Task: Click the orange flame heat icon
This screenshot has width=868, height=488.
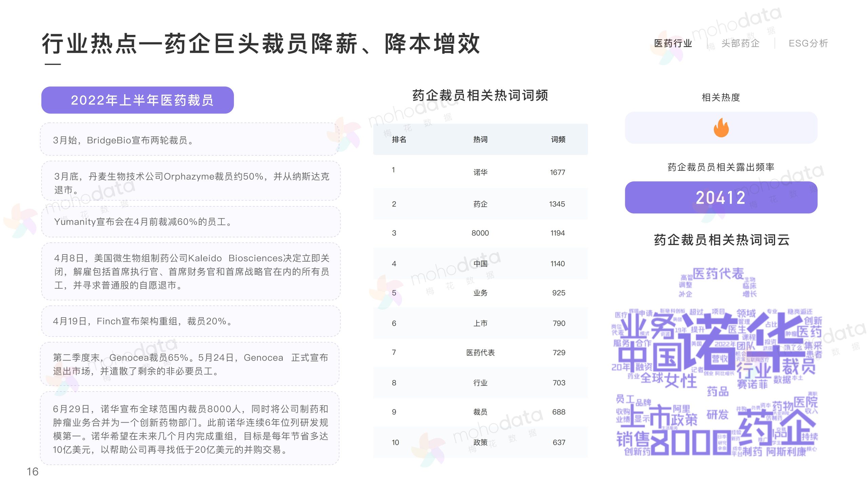Action: coord(721,128)
